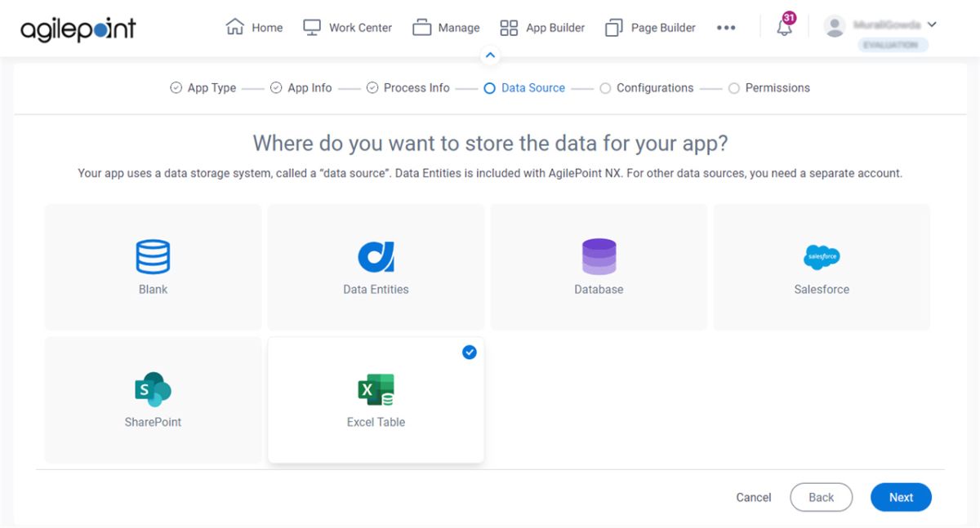The image size is (980, 528).
Task: Click the "Salesforce" card label
Action: (x=822, y=290)
